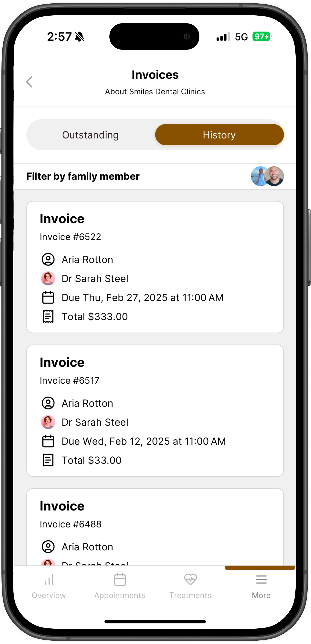
Task: Open Invoice #6517 card
Action: coord(155,411)
